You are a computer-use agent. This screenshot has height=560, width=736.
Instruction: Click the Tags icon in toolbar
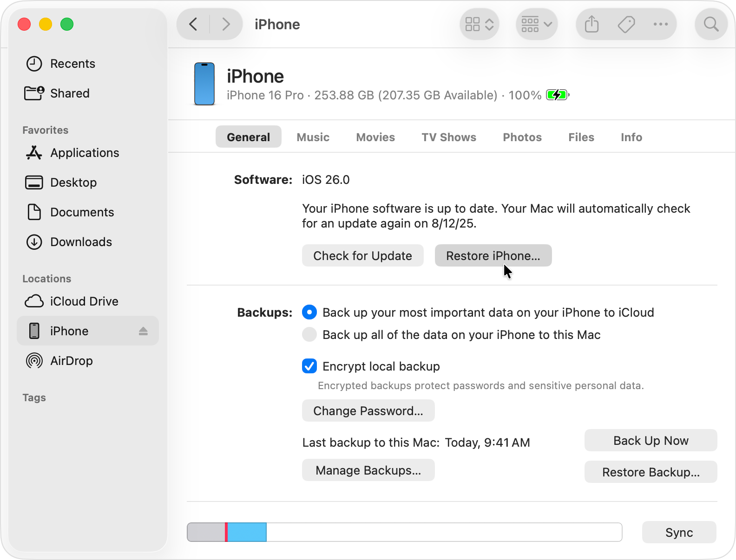tap(626, 24)
